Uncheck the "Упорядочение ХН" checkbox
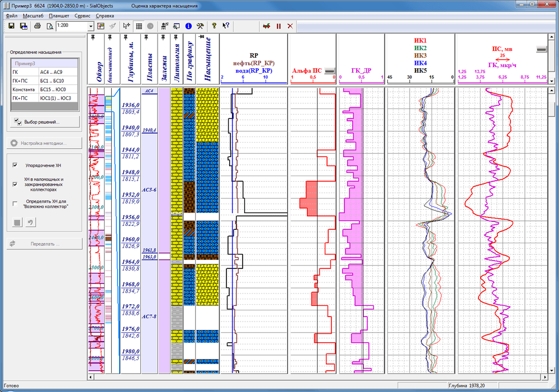The width and height of the screenshot is (559, 392). click(16, 166)
